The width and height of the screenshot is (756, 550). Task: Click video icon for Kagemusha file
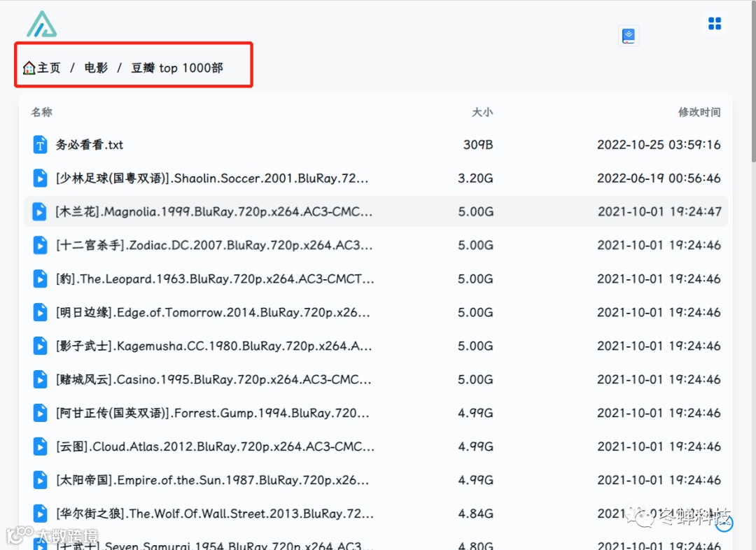coord(40,346)
